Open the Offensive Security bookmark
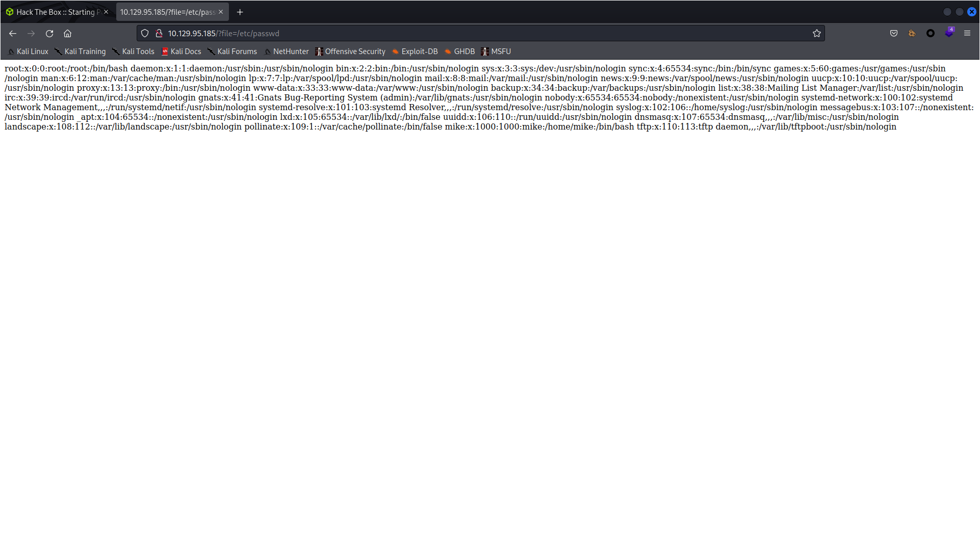Screen dimensions: 980x536 (350, 52)
